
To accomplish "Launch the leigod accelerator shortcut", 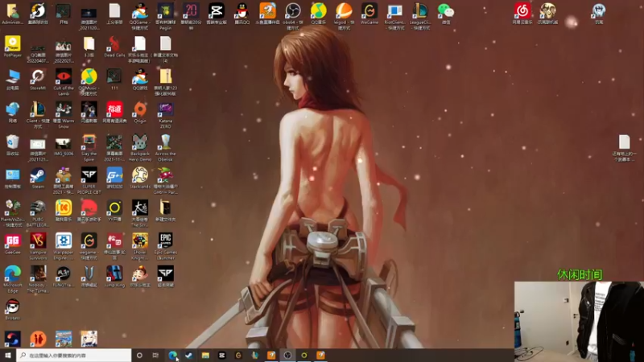I will click(x=344, y=17).
